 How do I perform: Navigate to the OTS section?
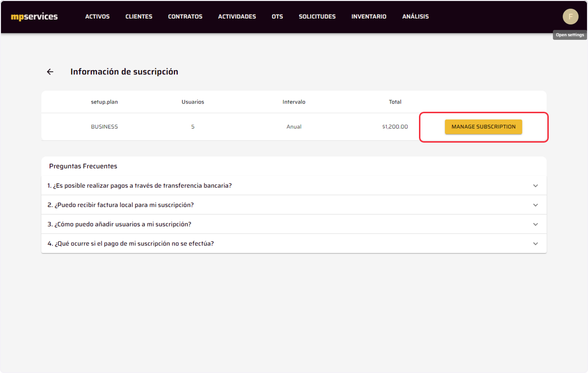click(277, 17)
